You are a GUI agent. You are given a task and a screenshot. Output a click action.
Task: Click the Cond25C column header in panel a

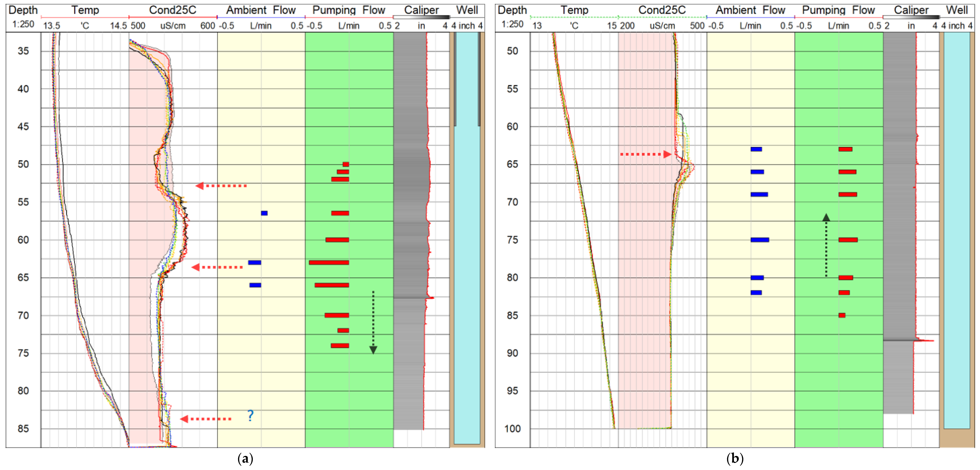172,10
